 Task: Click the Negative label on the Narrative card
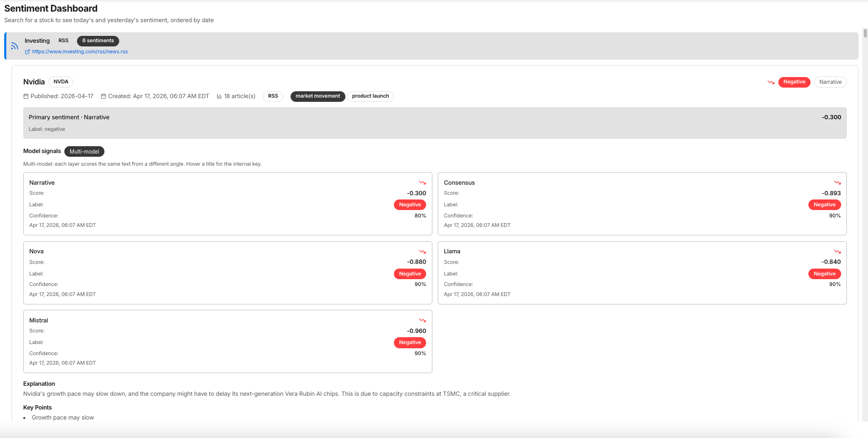pyautogui.click(x=410, y=205)
